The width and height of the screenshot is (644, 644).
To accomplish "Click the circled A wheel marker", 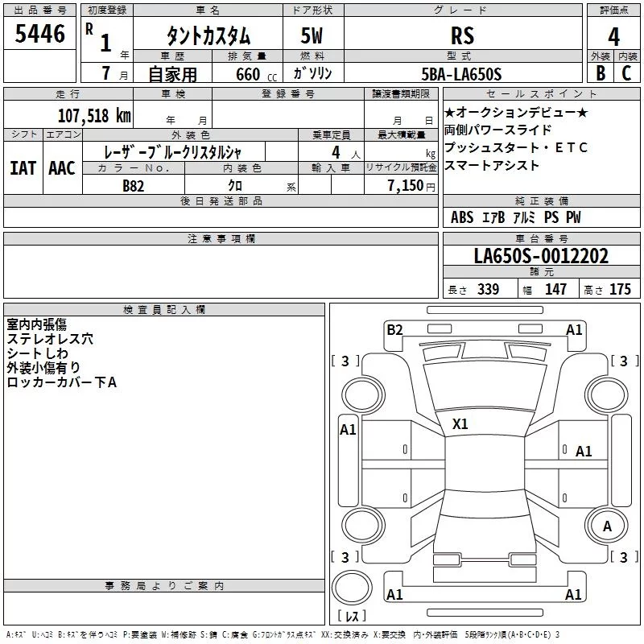I will click(x=607, y=526).
